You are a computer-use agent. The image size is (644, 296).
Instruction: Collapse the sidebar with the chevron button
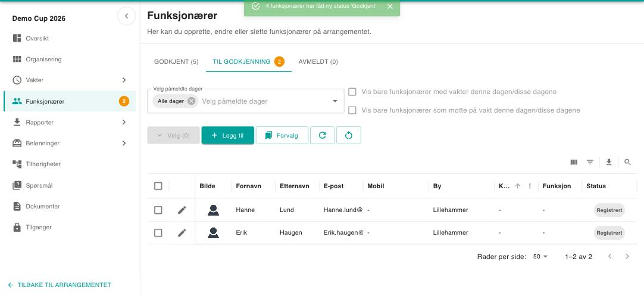127,16
